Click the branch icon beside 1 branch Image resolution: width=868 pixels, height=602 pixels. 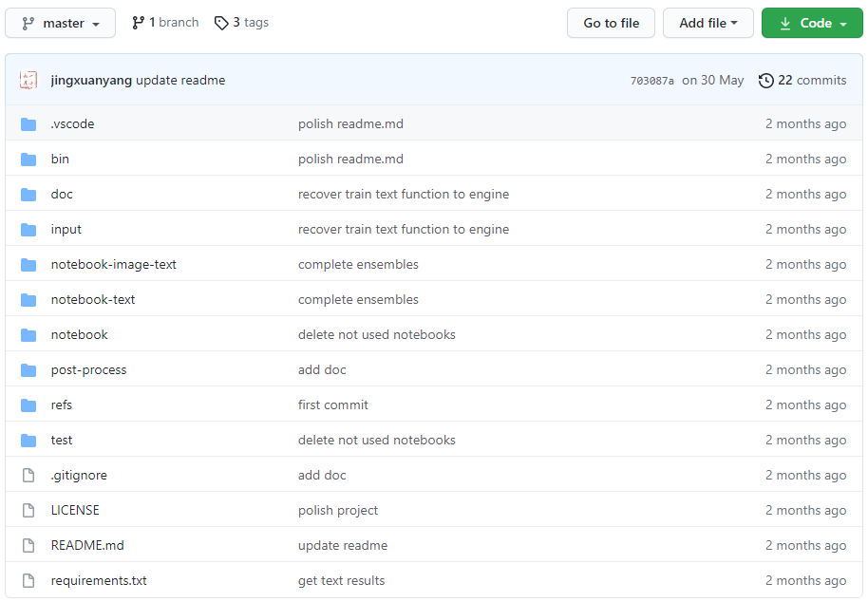(x=138, y=23)
